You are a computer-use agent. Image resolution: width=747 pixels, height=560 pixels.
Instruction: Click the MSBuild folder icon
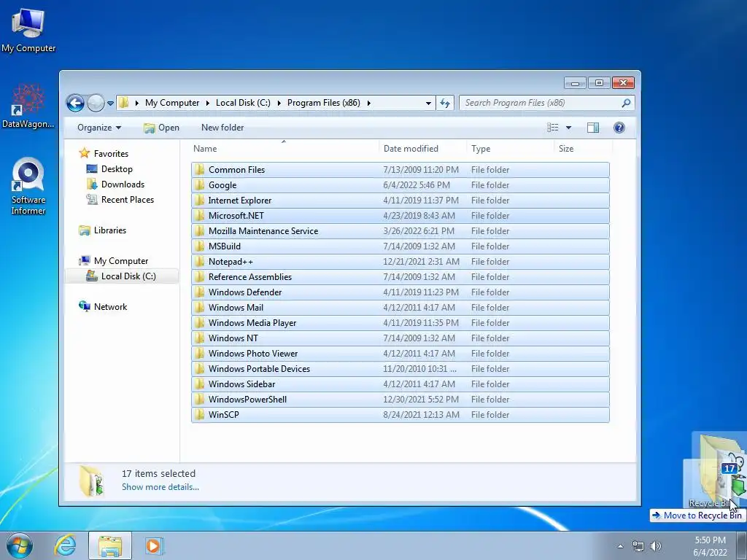tap(199, 246)
